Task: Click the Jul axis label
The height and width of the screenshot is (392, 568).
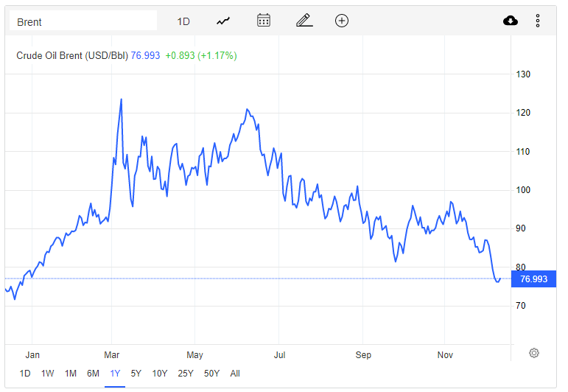Action: point(279,355)
